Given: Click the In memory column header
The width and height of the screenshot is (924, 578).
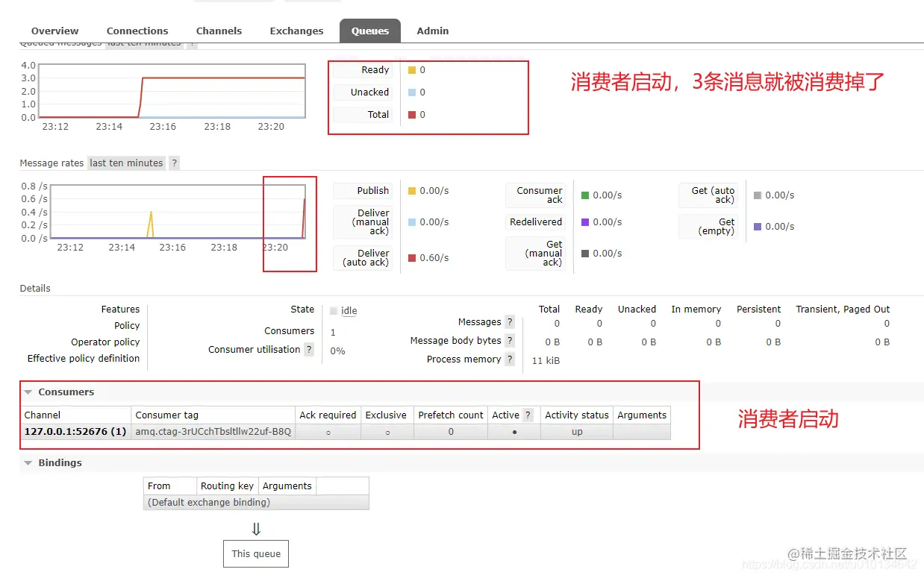Looking at the screenshot, I should (x=696, y=309).
